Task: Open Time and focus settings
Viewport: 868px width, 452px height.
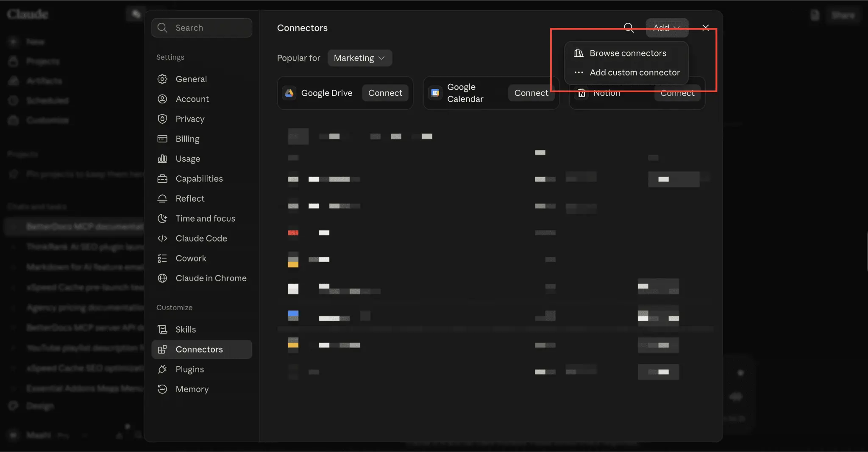Action: [x=202, y=219]
